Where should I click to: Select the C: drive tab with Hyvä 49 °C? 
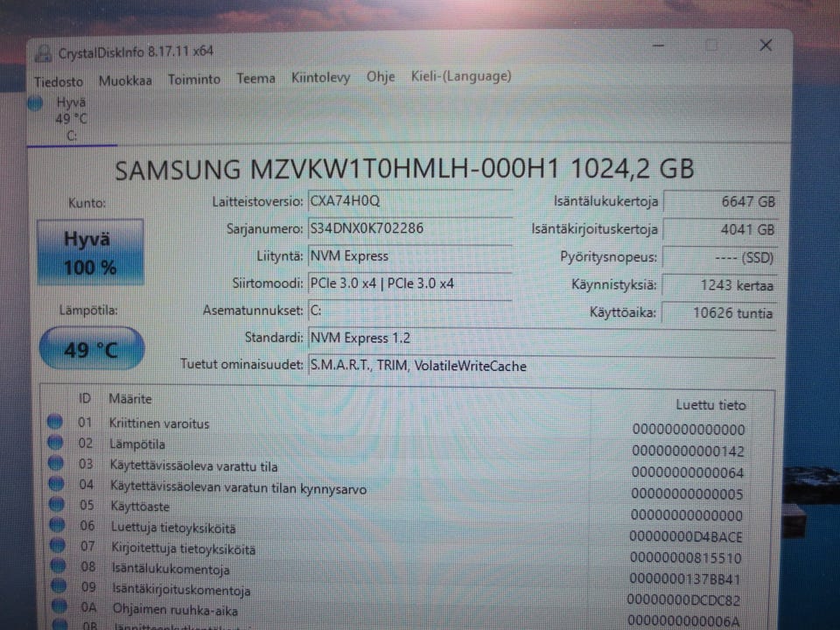pos(71,119)
